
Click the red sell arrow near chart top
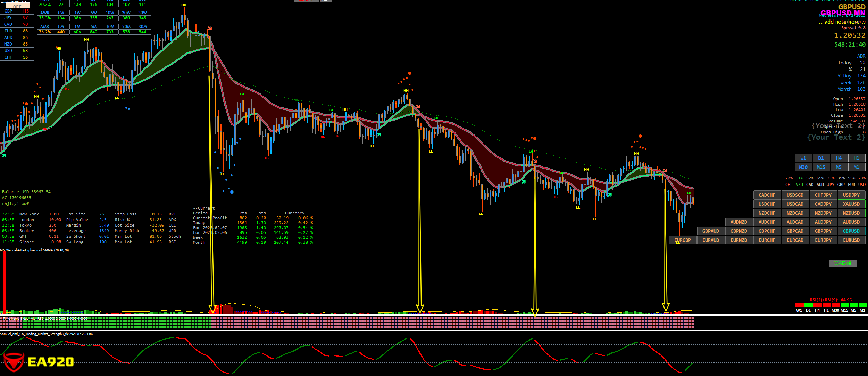[x=210, y=28]
